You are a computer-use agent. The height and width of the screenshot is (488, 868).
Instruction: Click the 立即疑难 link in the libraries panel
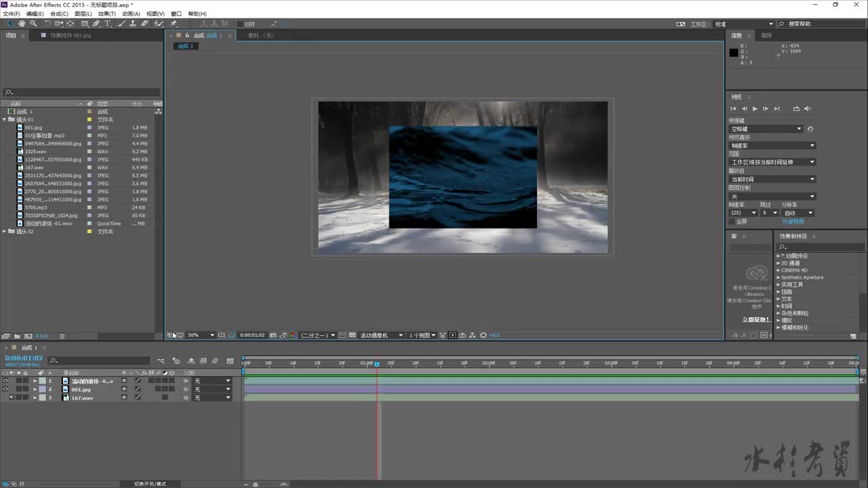(755, 319)
